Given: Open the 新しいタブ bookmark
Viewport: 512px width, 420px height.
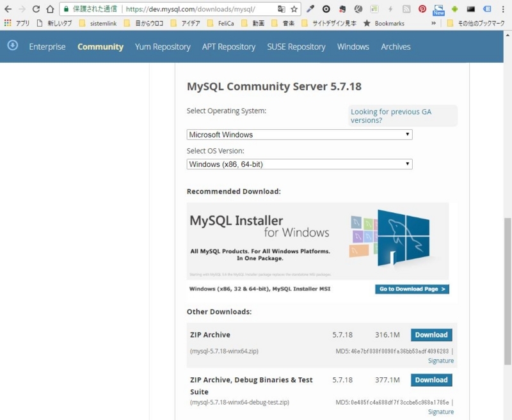Looking at the screenshot, I should tap(54, 23).
